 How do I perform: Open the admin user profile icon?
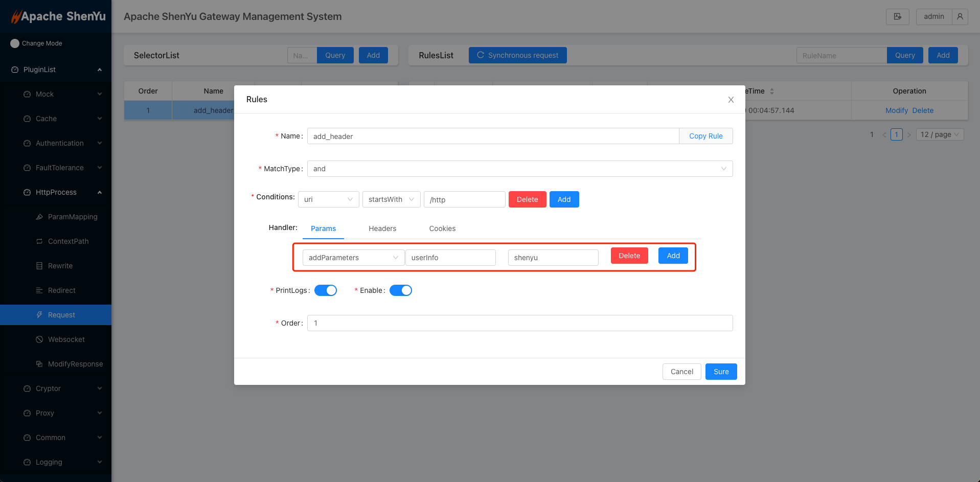point(961,16)
